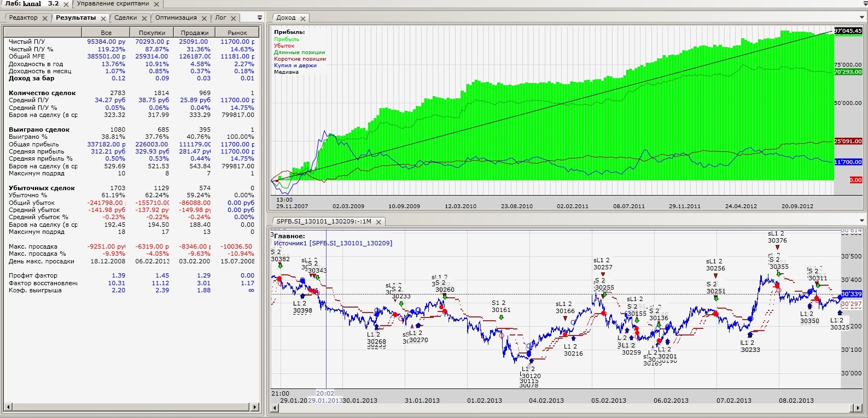The height and width of the screenshot is (418, 868).
Task: Select the Управление скриптами tab
Action: point(113,3)
